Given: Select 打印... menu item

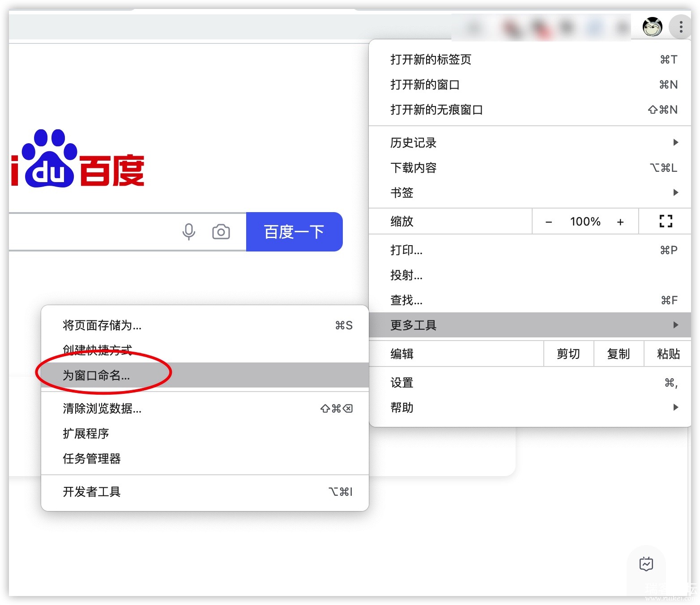Looking at the screenshot, I should [530, 250].
